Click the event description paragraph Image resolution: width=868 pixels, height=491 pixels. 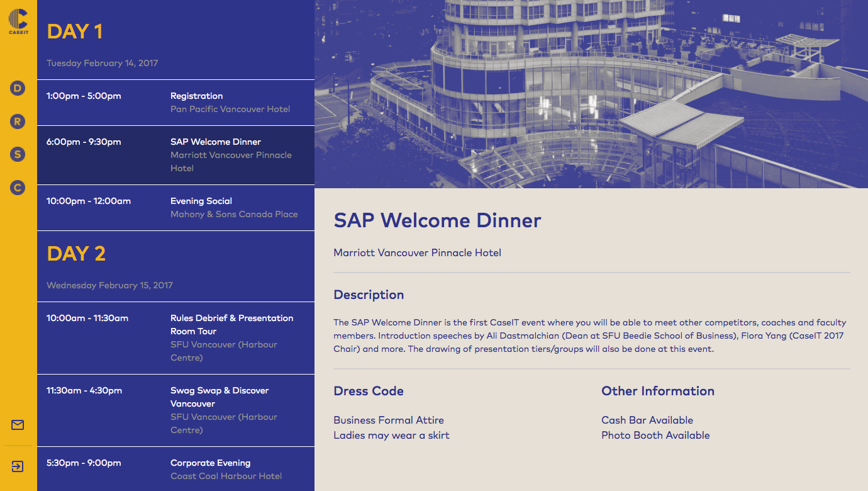point(590,336)
